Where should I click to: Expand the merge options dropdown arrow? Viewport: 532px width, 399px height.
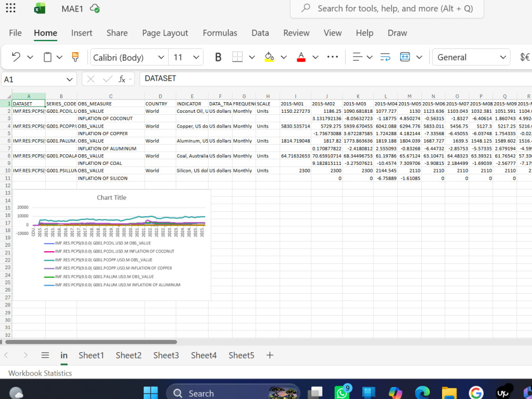[419, 57]
